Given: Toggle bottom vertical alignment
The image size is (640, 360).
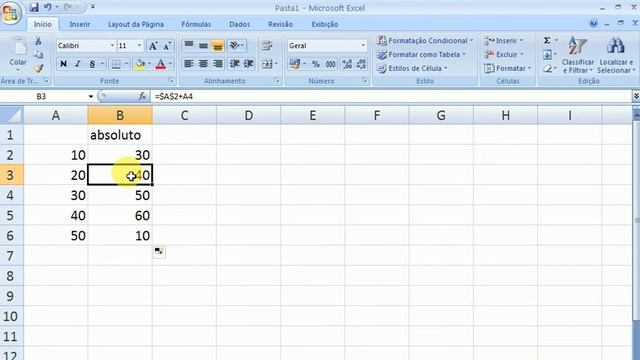Looking at the screenshot, I should pos(218,45).
